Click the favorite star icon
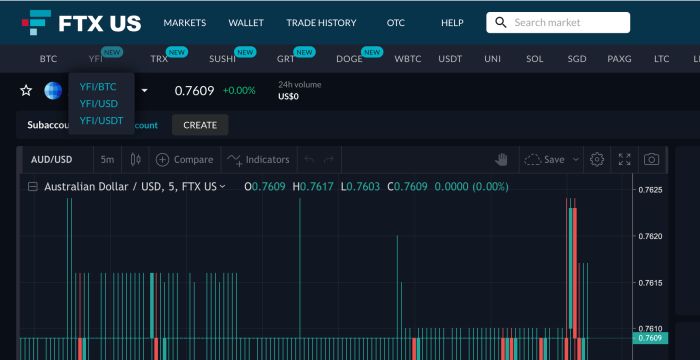The width and height of the screenshot is (700, 360). click(x=26, y=91)
